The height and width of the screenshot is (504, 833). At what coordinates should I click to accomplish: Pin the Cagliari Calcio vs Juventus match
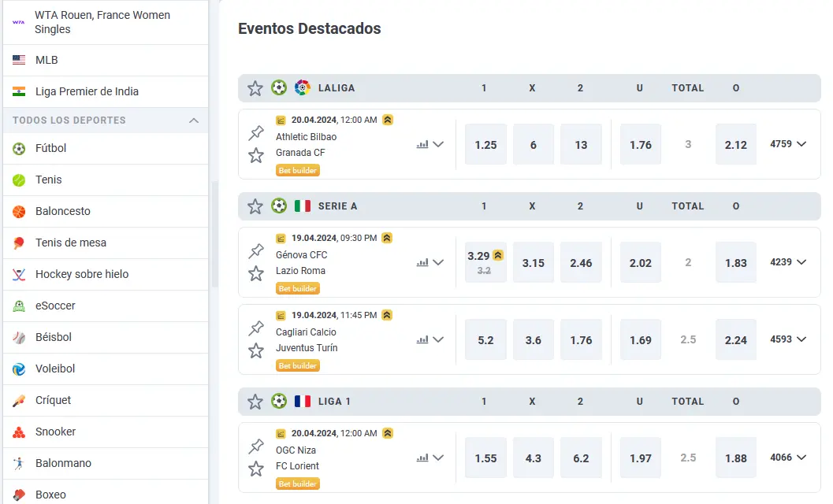pyautogui.click(x=256, y=328)
